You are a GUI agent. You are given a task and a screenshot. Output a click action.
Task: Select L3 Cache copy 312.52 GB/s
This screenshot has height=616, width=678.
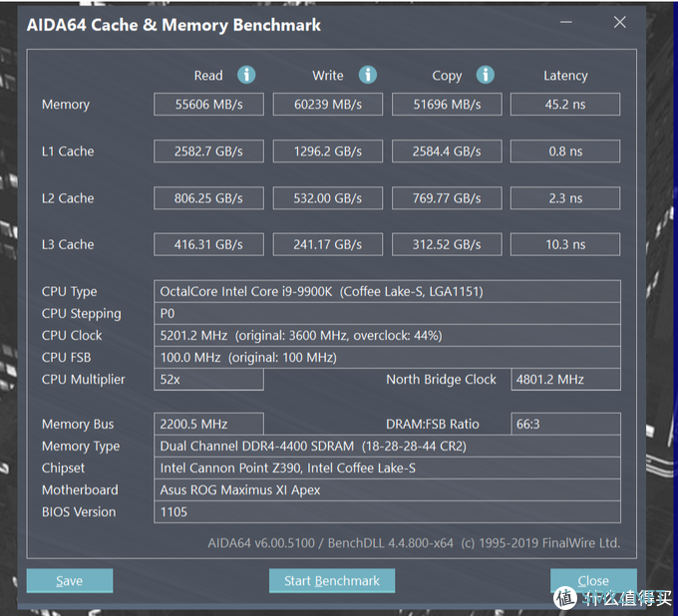pyautogui.click(x=447, y=244)
